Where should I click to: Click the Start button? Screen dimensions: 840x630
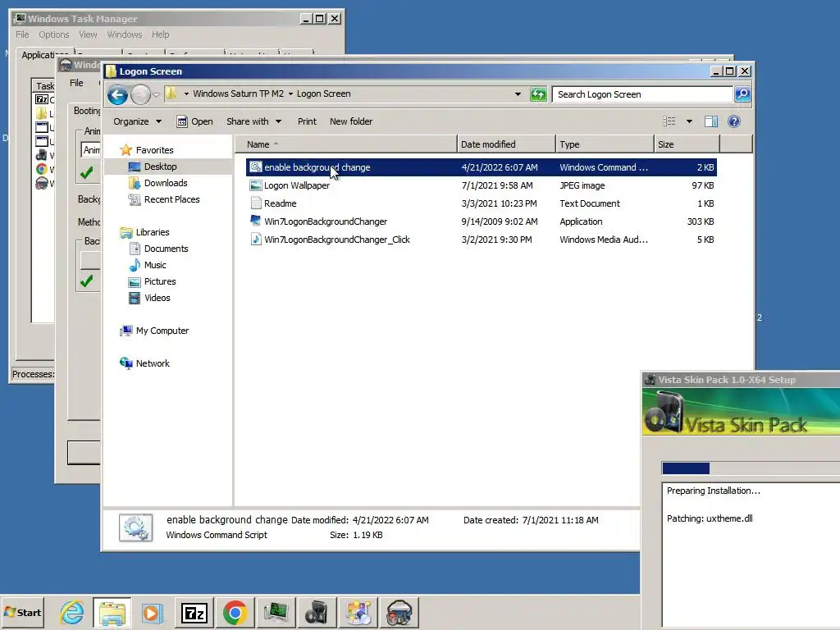pyautogui.click(x=22, y=612)
